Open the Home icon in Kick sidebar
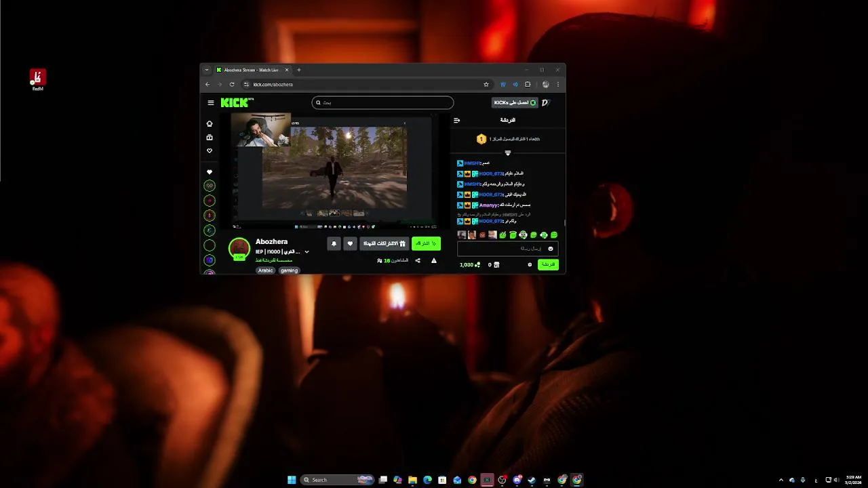The height and width of the screenshot is (488, 868). (210, 124)
